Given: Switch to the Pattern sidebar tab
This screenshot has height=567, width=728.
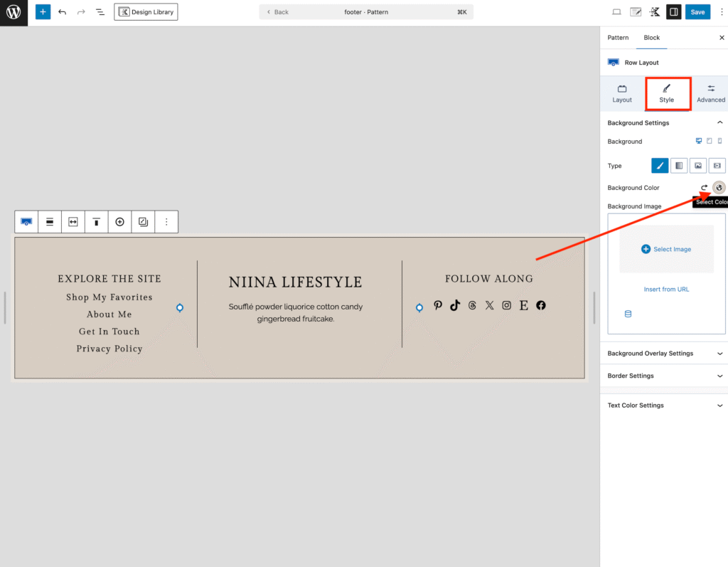Looking at the screenshot, I should point(618,38).
